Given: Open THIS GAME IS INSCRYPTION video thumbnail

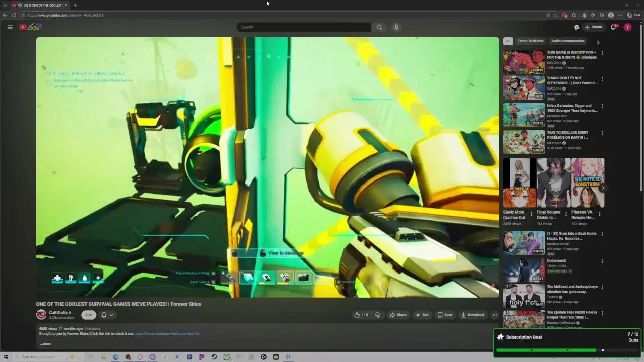Looking at the screenshot, I should [x=524, y=61].
